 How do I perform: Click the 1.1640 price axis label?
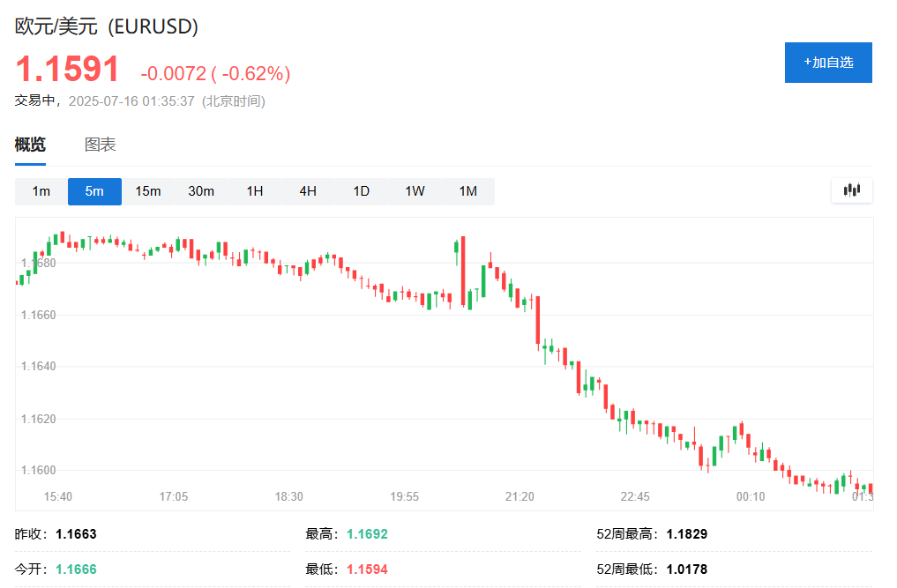(38, 366)
